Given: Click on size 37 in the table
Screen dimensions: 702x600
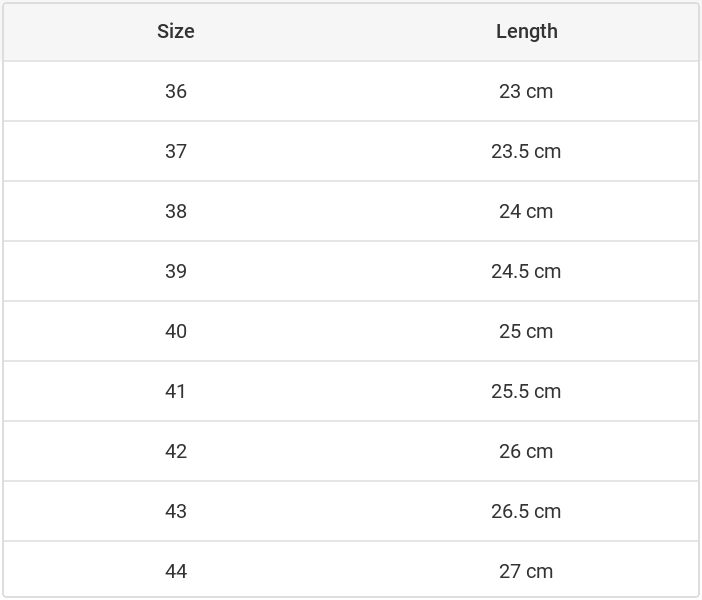Looking at the screenshot, I should point(176,151).
